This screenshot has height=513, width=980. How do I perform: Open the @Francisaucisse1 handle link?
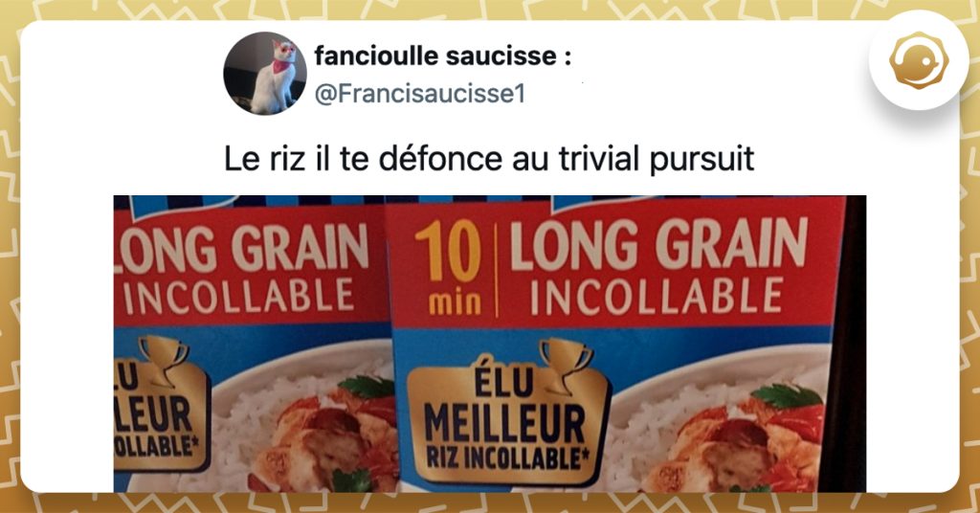tap(419, 94)
